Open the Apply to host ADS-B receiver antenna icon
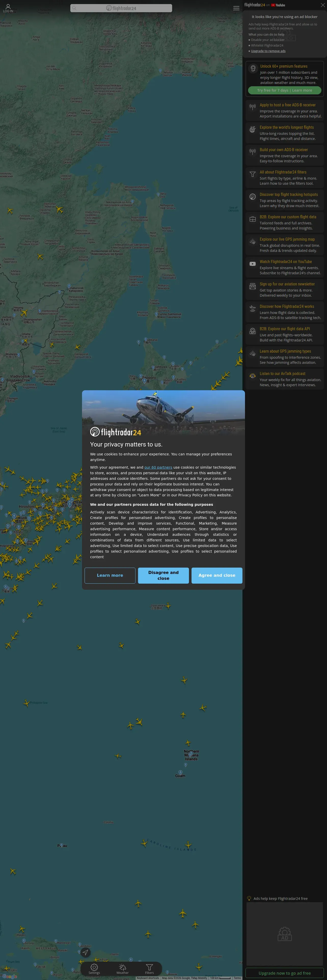 [252, 107]
